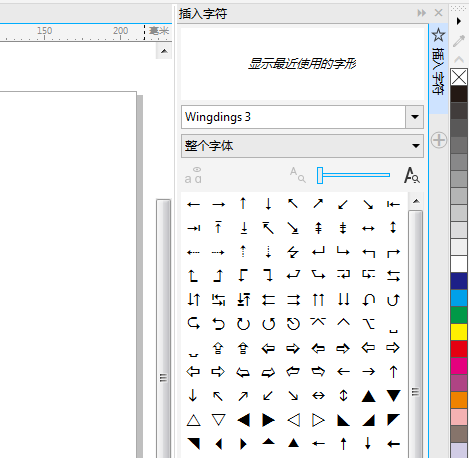Click the glyph list scrollbar thumb
Screen dimensions: 470x458
click(x=415, y=333)
